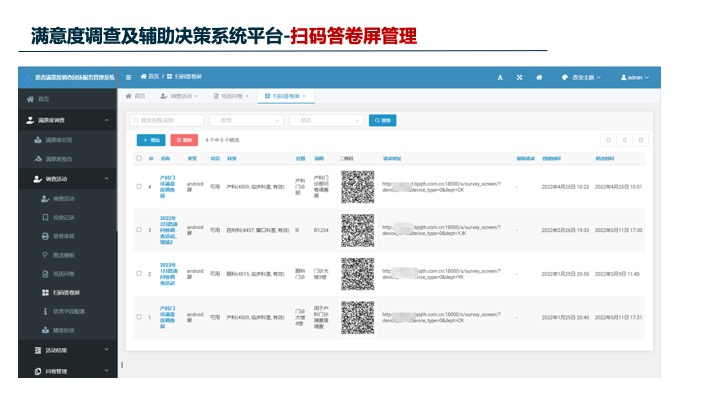The image size is (720, 405).
Task: Click the info 'i' icon in sidebar
Action: 45,311
